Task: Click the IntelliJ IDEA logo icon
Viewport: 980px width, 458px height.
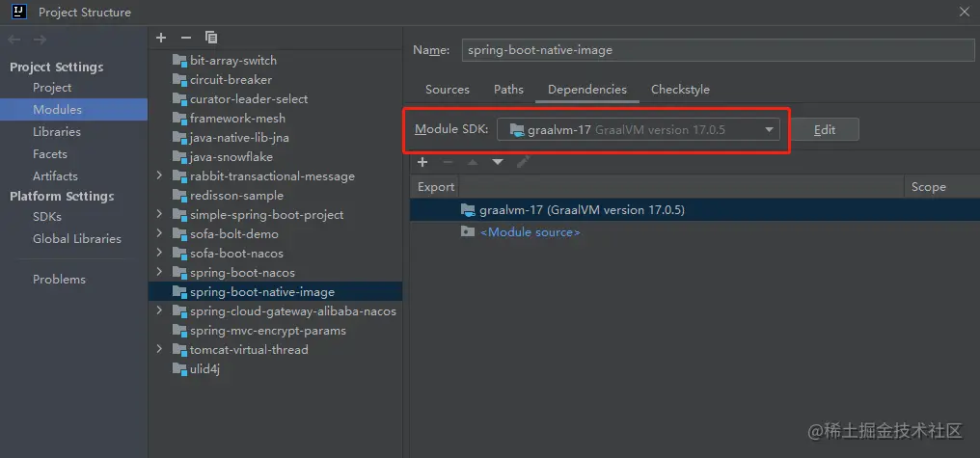Action: click(20, 12)
